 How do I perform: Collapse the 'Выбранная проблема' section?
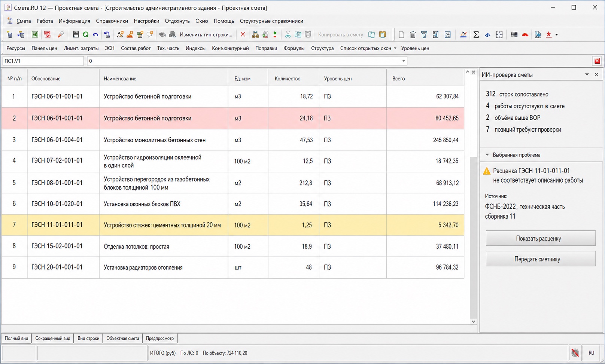coord(487,155)
